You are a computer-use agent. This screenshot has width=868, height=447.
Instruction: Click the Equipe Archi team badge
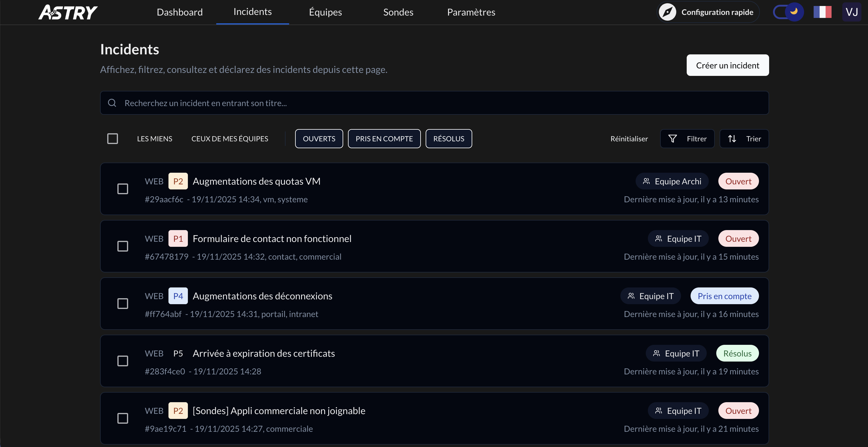672,181
